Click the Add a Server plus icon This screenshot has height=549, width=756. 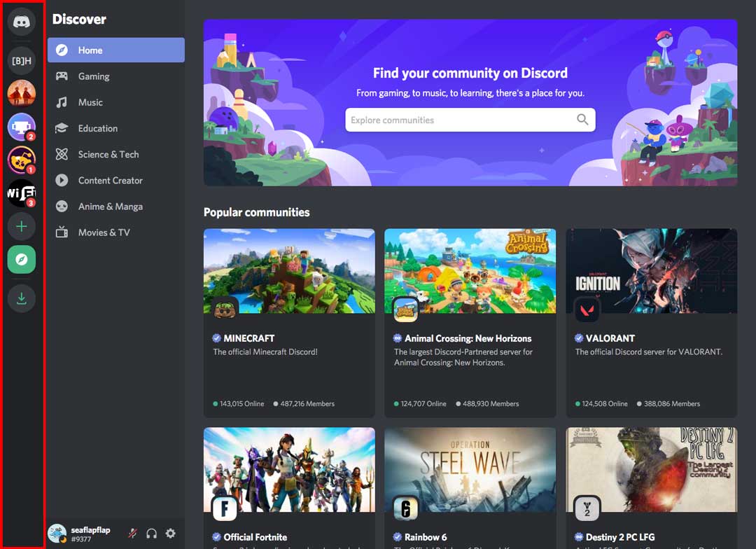click(22, 226)
